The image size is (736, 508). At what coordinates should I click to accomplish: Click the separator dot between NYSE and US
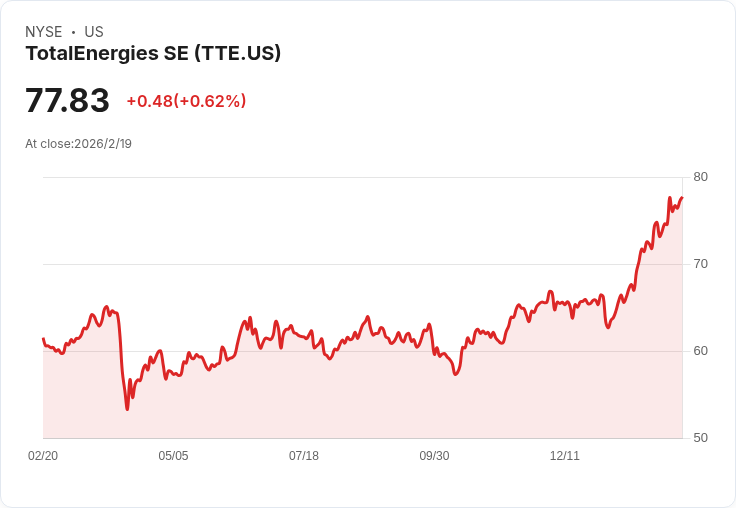pyautogui.click(x=73, y=32)
